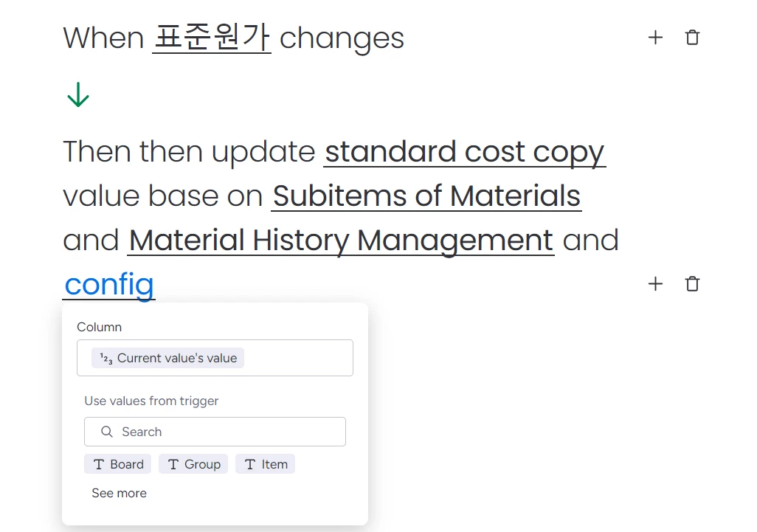The height and width of the screenshot is (532, 757).
Task: Click the plus icon beside the trigger sentence
Action: tap(655, 38)
